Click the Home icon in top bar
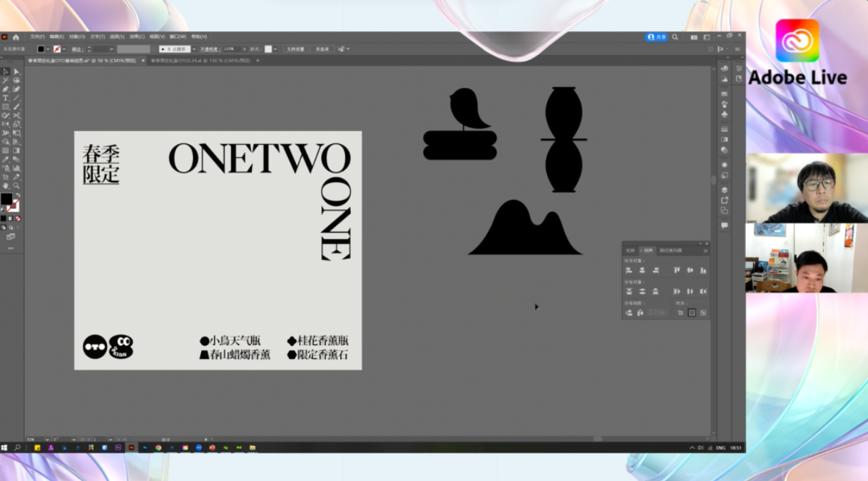This screenshot has width=868, height=481. tap(16, 37)
